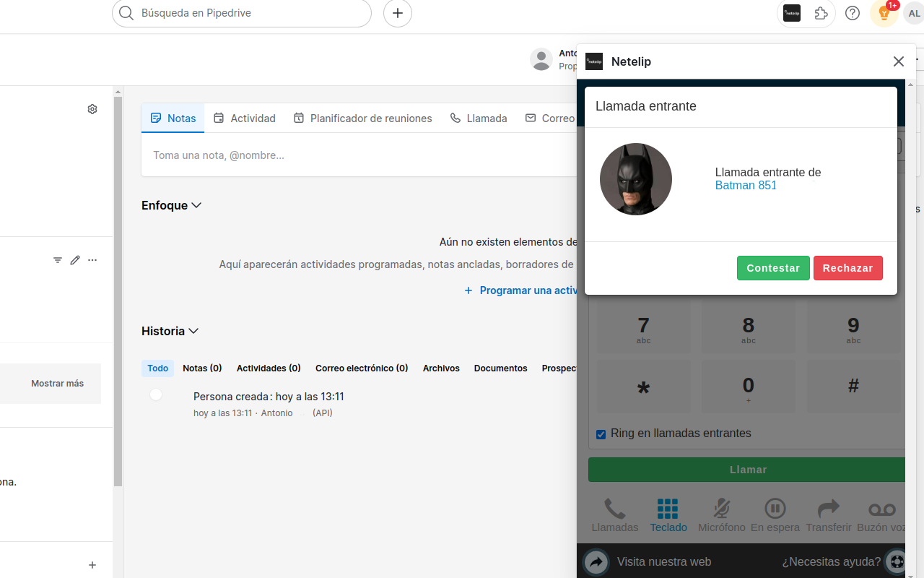Click the Visita nuestra web arrow icon

[596, 561]
